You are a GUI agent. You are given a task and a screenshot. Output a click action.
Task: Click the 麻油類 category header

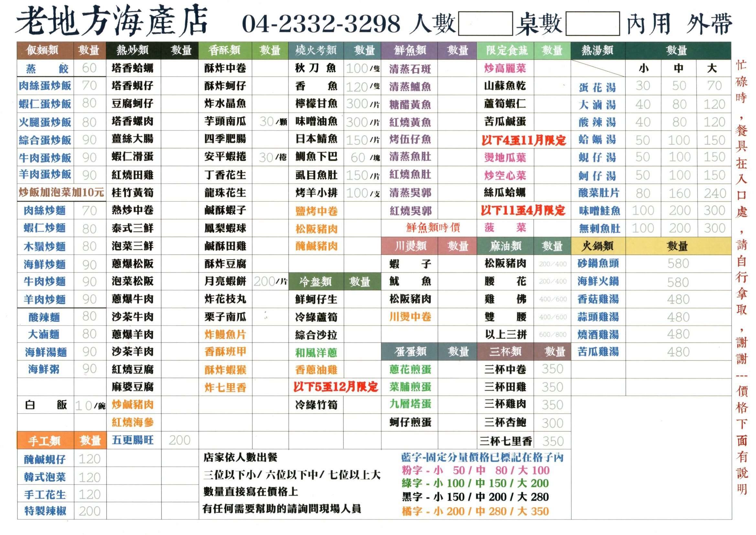point(506,246)
